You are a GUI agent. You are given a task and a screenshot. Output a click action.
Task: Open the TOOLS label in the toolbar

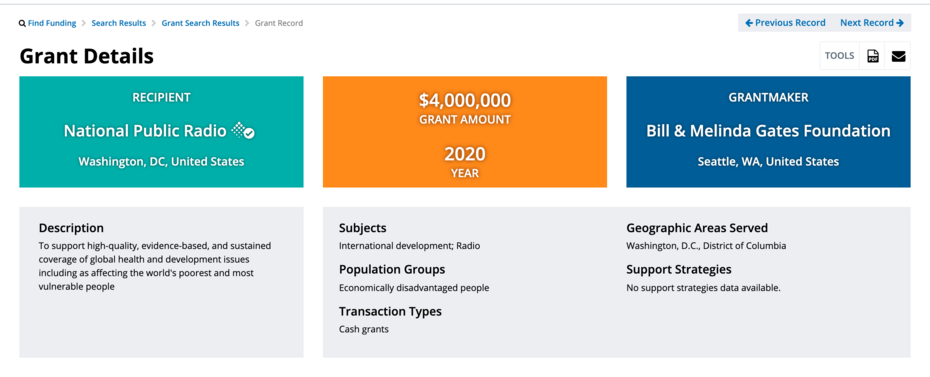[839, 56]
